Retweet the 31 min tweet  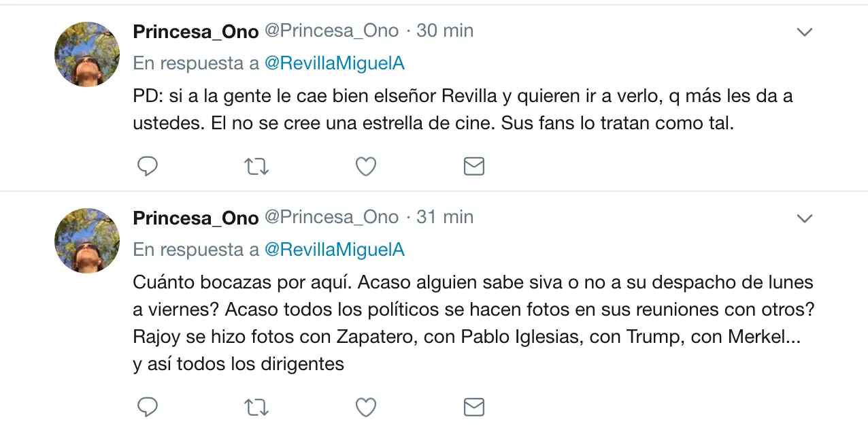(256, 407)
